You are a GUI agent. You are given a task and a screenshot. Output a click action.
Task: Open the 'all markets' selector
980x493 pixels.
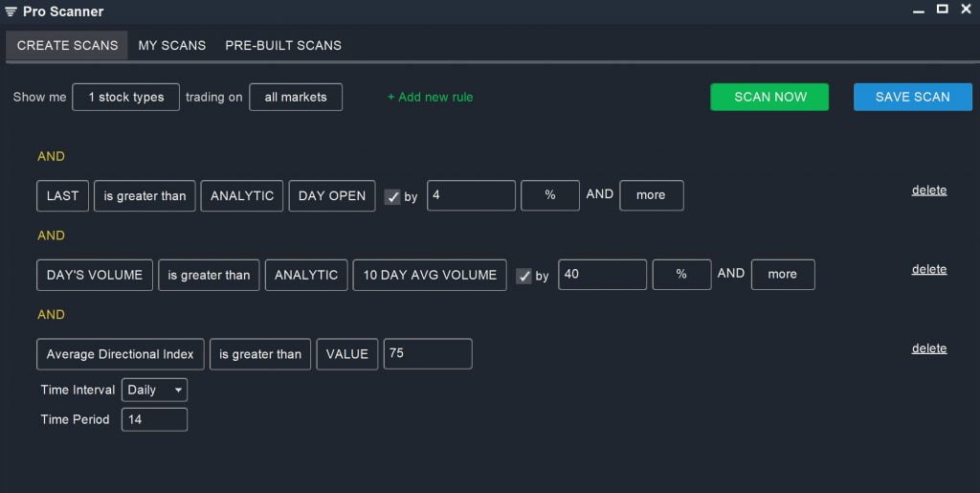click(295, 98)
